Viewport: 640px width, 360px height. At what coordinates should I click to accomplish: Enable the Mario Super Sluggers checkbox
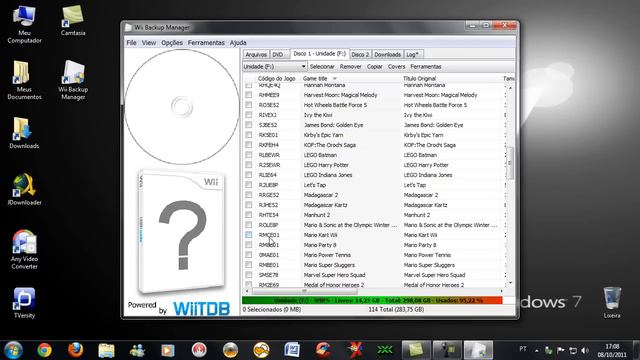(x=249, y=265)
